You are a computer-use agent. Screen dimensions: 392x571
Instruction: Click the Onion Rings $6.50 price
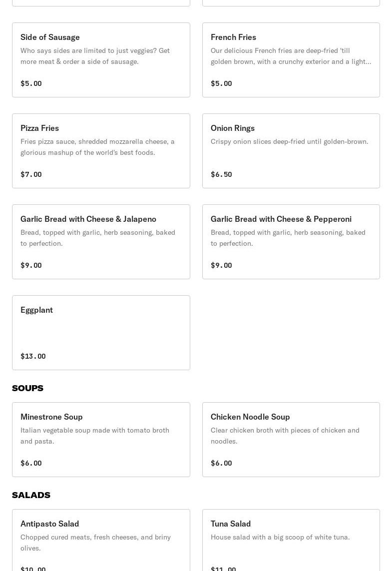pyautogui.click(x=221, y=174)
